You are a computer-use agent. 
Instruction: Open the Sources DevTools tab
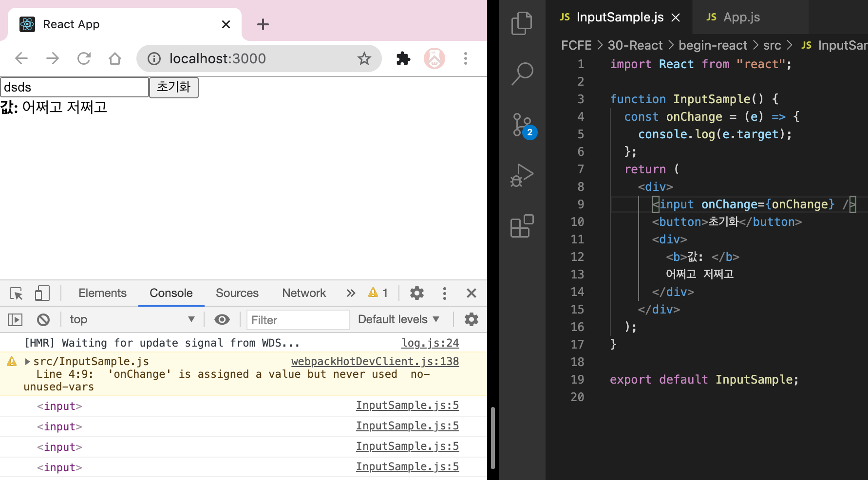coord(237,293)
